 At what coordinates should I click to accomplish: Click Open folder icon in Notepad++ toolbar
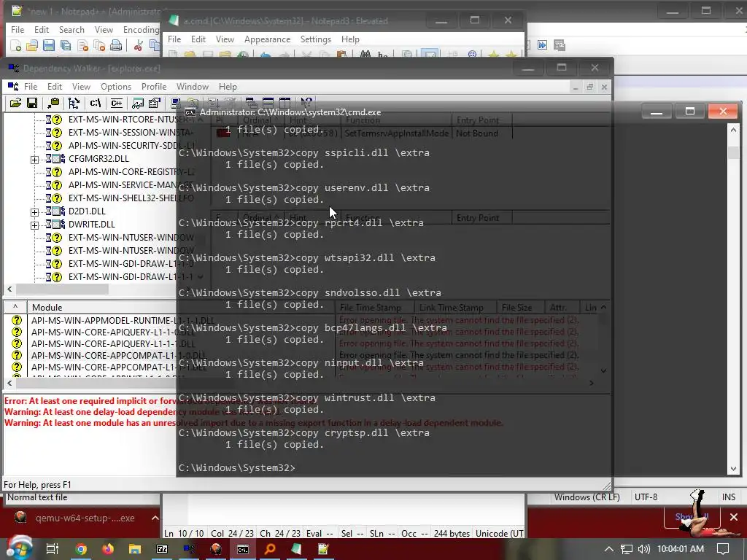pos(32,46)
